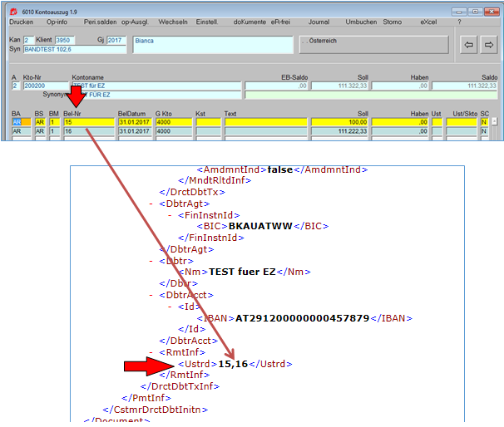Close the Kontoauszug window
Screen dimensions: 504x427
pyautogui.click(x=492, y=12)
